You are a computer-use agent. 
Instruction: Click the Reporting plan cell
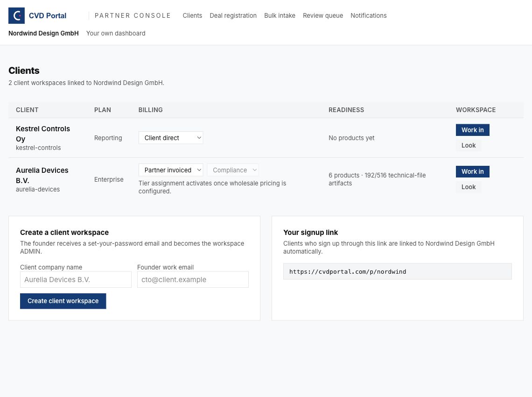pyautogui.click(x=108, y=138)
